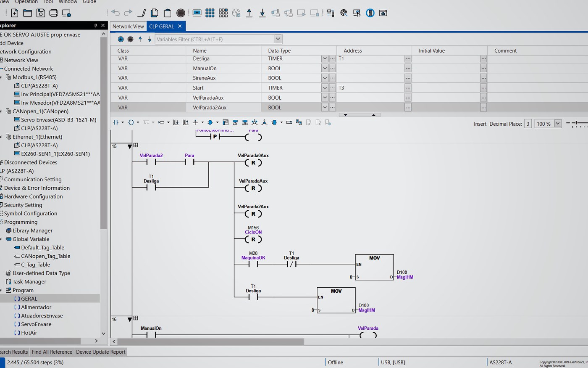Select ServoEnvase program in tree
The image size is (588, 368).
coord(36,324)
